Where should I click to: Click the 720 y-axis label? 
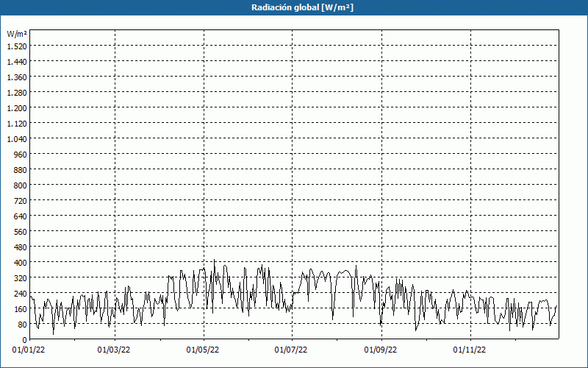[x=21, y=201]
